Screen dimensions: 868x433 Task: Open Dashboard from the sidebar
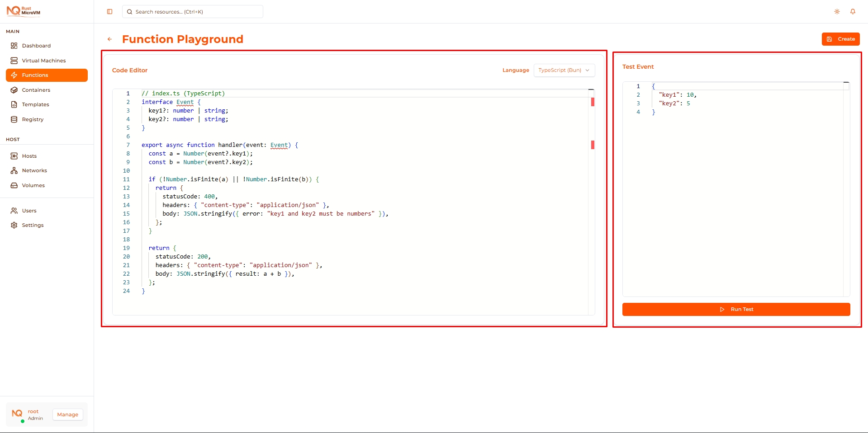click(x=36, y=46)
